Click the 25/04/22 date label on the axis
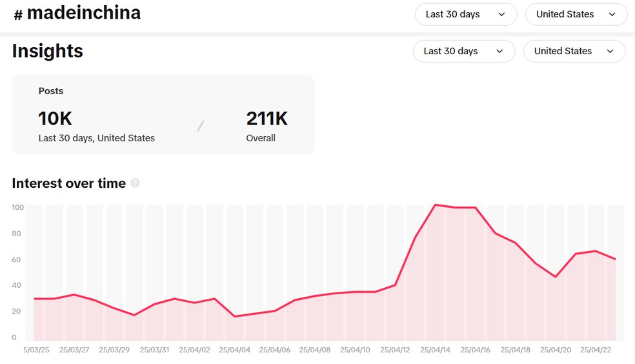635x364 pixels. (x=595, y=350)
